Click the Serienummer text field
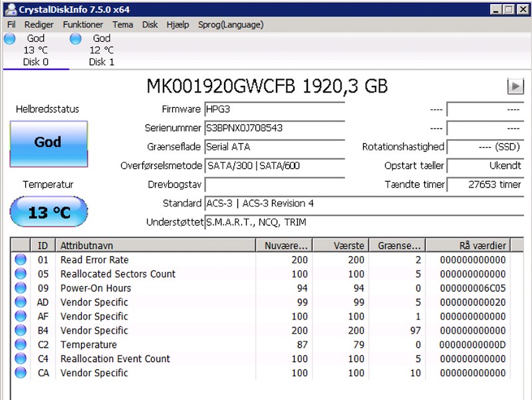Image resolution: width=532 pixels, height=400 pixels. point(275,128)
